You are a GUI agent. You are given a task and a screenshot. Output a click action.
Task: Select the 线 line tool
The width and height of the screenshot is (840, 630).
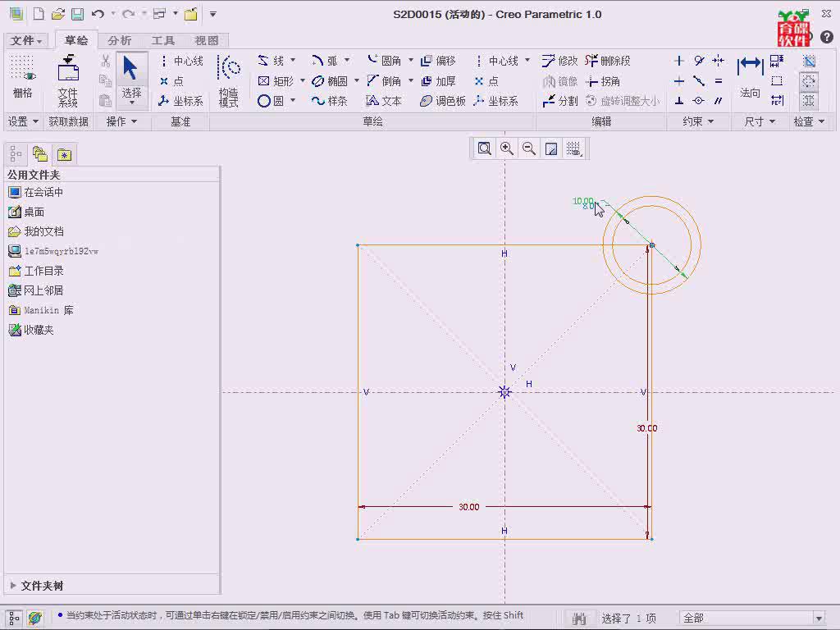pyautogui.click(x=271, y=61)
